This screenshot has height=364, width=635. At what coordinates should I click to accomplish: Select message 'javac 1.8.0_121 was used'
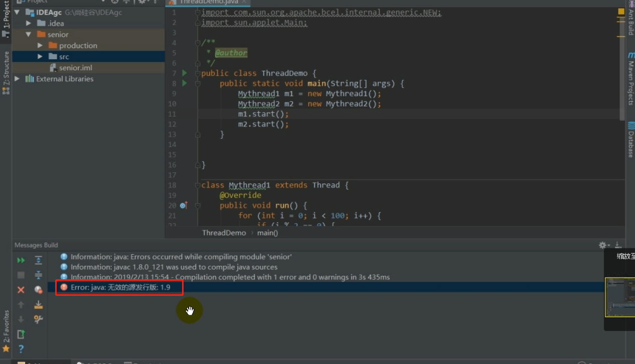[174, 267]
